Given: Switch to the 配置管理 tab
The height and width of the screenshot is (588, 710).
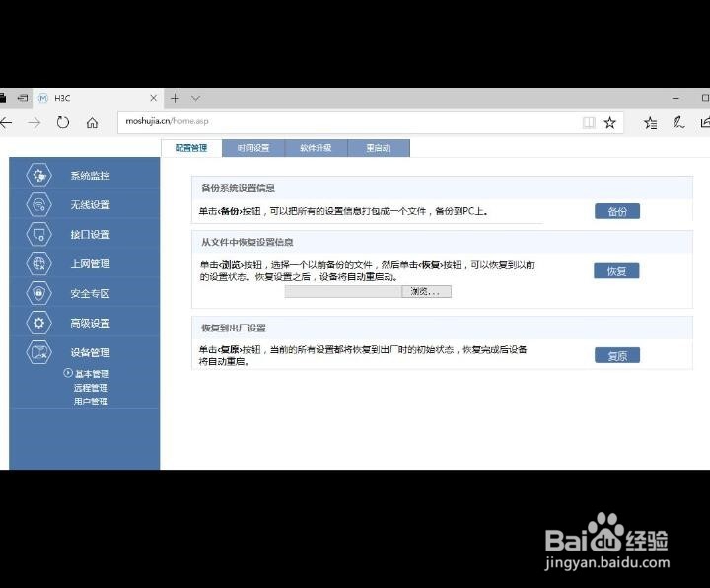Looking at the screenshot, I should 191,148.
